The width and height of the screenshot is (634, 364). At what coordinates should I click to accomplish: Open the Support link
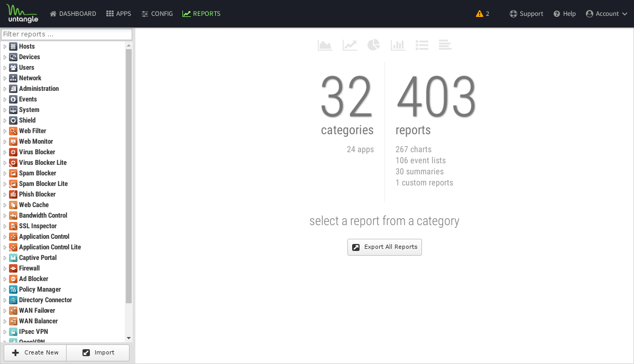tap(526, 14)
